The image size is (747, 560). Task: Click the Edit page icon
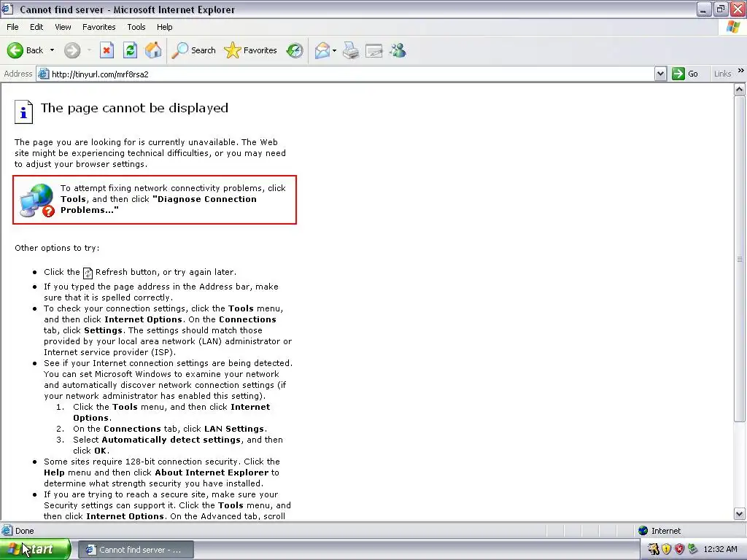tap(374, 50)
